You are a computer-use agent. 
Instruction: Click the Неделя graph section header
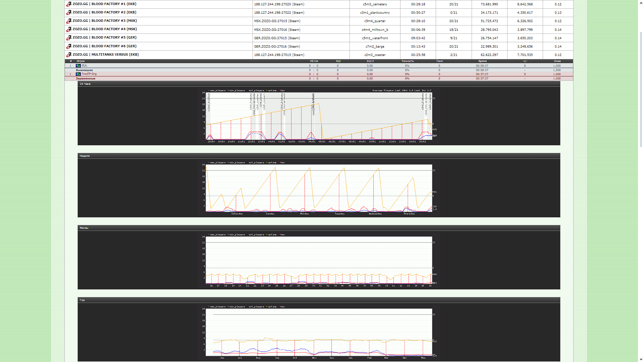[x=85, y=156]
